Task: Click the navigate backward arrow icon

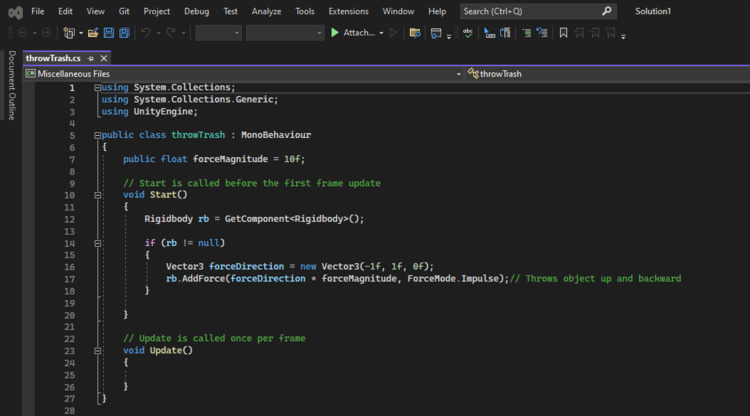Action: coord(22,33)
